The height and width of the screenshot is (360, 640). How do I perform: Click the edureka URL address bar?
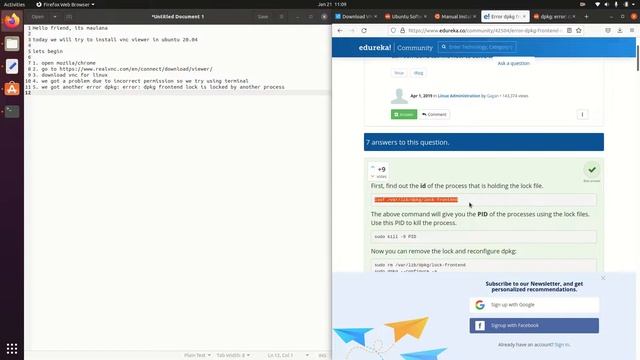pyautogui.click(x=486, y=31)
